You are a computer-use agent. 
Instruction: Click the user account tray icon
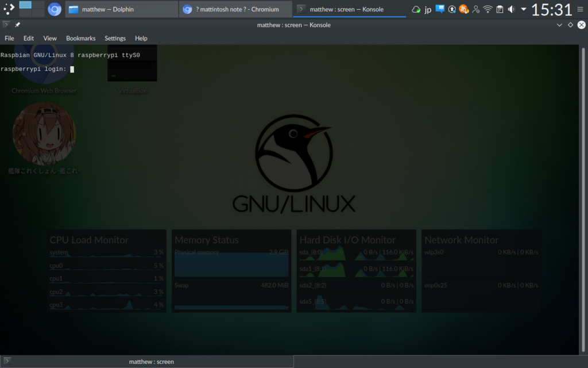coord(476,9)
